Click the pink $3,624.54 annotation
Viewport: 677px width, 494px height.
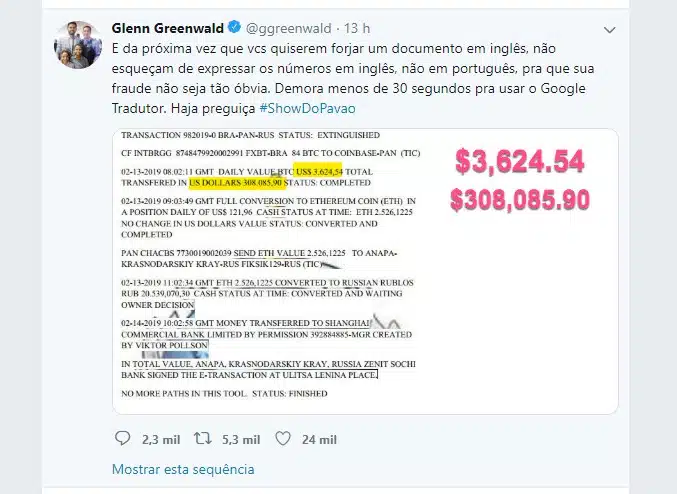tap(520, 162)
